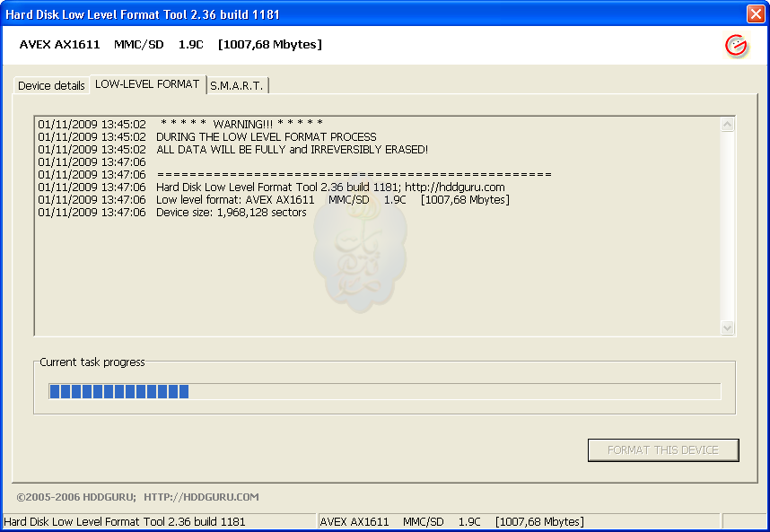Image resolution: width=770 pixels, height=532 pixels.
Task: Click the filled blue progress bar segments
Action: pyautogui.click(x=118, y=391)
